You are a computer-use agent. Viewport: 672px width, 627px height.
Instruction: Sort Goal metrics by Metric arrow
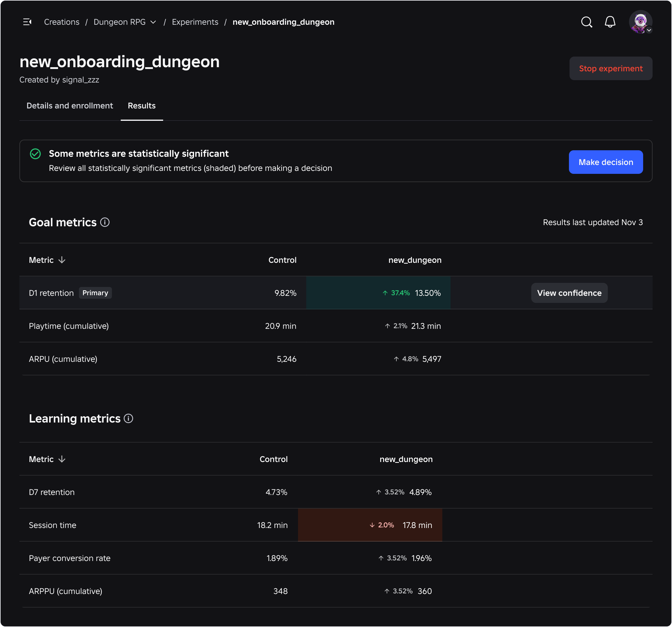point(62,260)
